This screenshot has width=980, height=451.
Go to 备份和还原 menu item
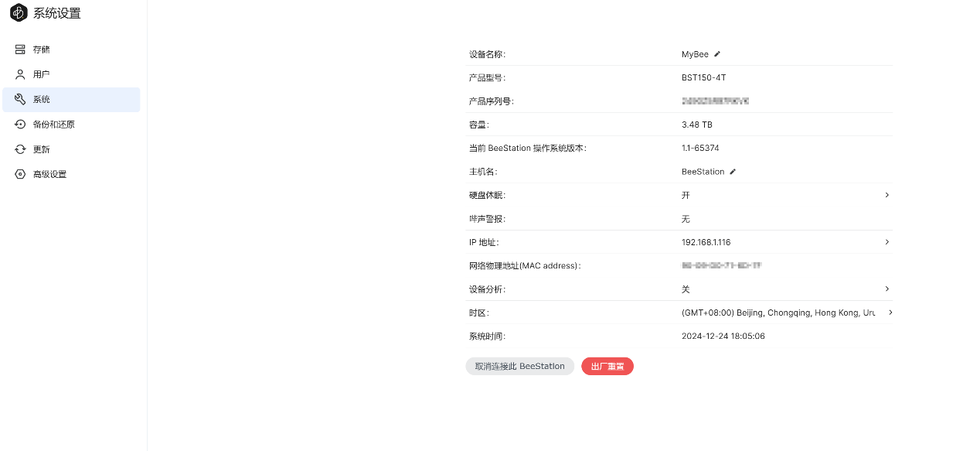pos(54,125)
